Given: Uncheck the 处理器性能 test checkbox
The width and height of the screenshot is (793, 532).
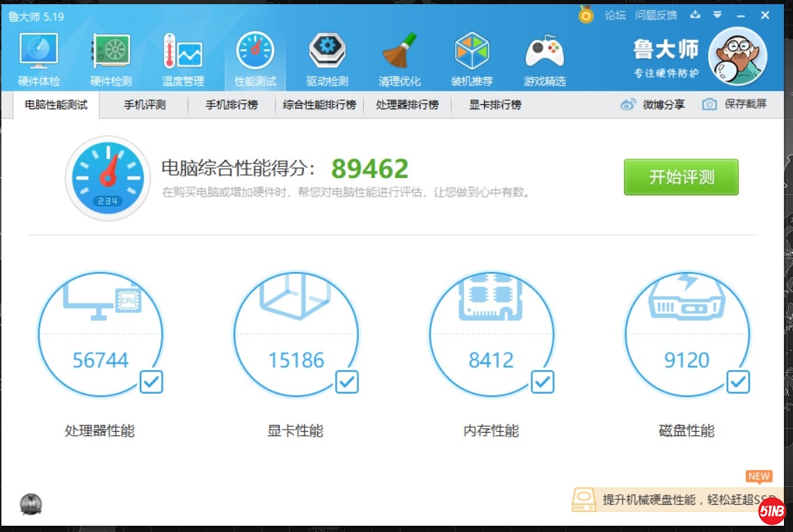Looking at the screenshot, I should (x=151, y=382).
